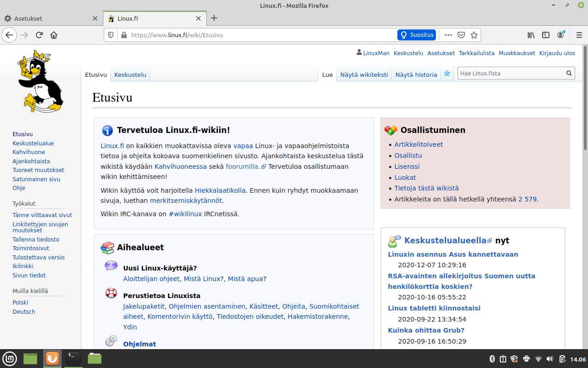The image size is (588, 368).
Task: Go to the Firefox home page icon
Action: [54, 35]
